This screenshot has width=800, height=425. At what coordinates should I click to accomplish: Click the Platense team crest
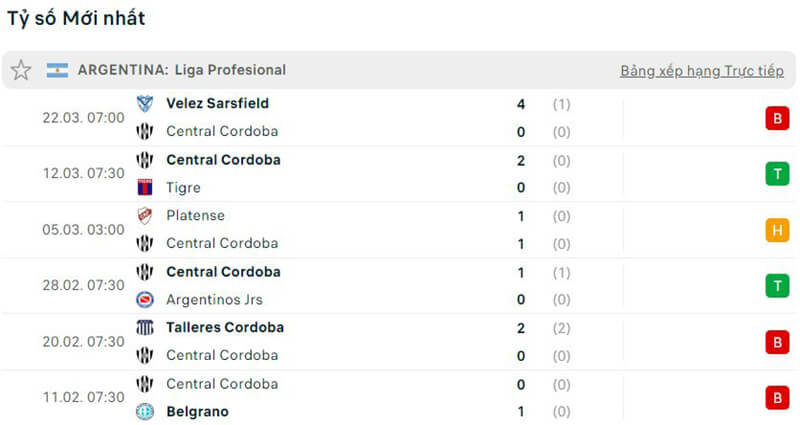point(145,215)
